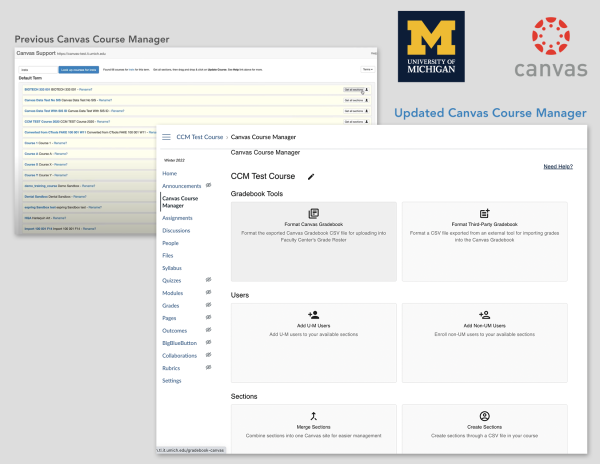Viewport: 600px width, 464px height.
Task: Click hidden-eye icon beside Modules
Action: pyautogui.click(x=209, y=292)
